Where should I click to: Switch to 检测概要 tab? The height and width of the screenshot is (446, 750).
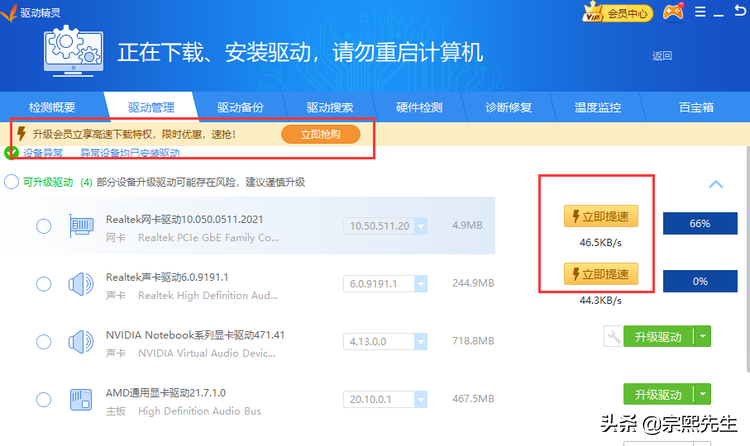[x=52, y=107]
